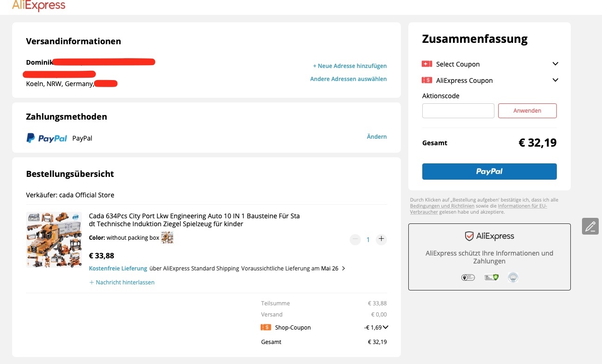The height and width of the screenshot is (364, 602).
Task: Click the AliExpress shield protection logo
Action: [x=489, y=236]
